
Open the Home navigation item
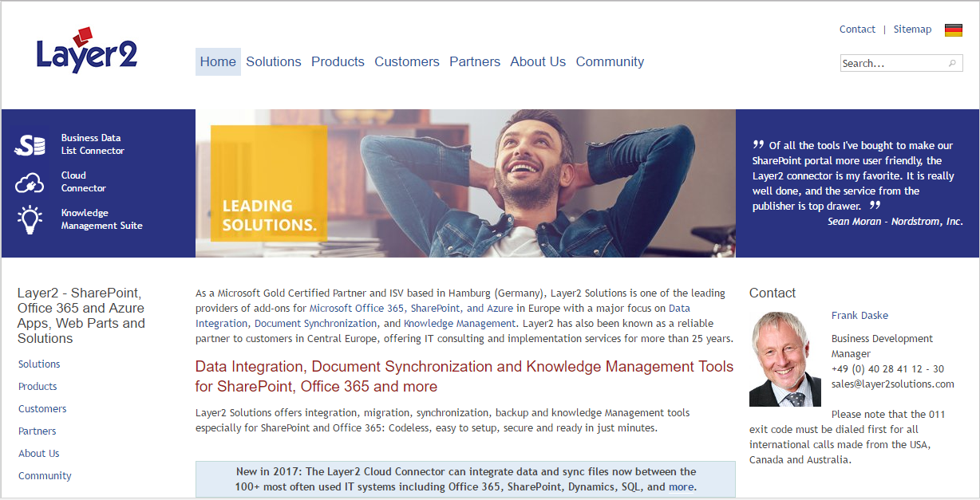pos(218,61)
